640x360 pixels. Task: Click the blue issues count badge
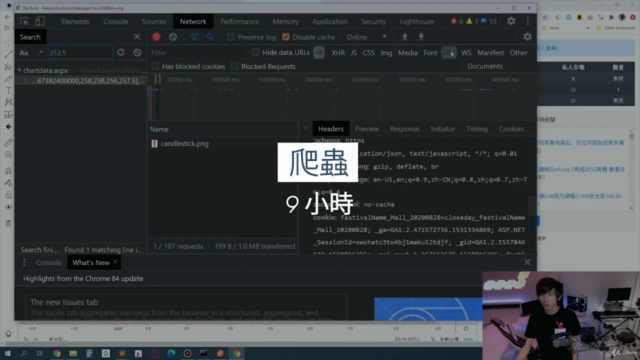[489, 21]
